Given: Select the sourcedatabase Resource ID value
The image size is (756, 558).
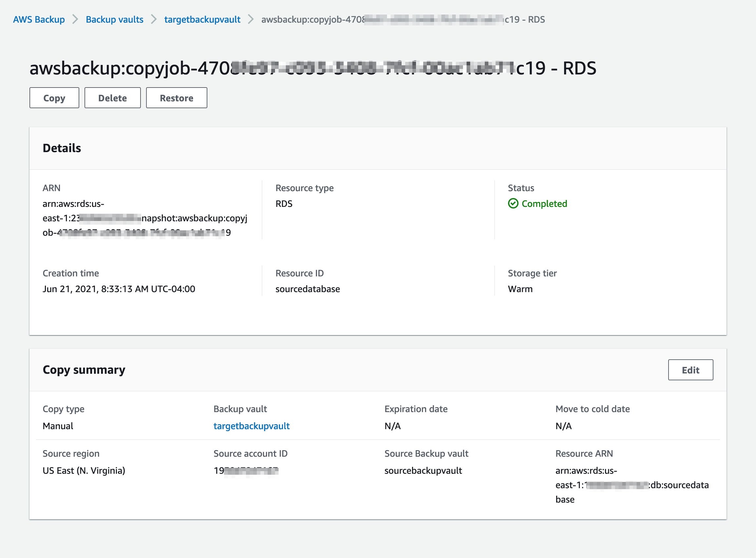Looking at the screenshot, I should pos(308,289).
